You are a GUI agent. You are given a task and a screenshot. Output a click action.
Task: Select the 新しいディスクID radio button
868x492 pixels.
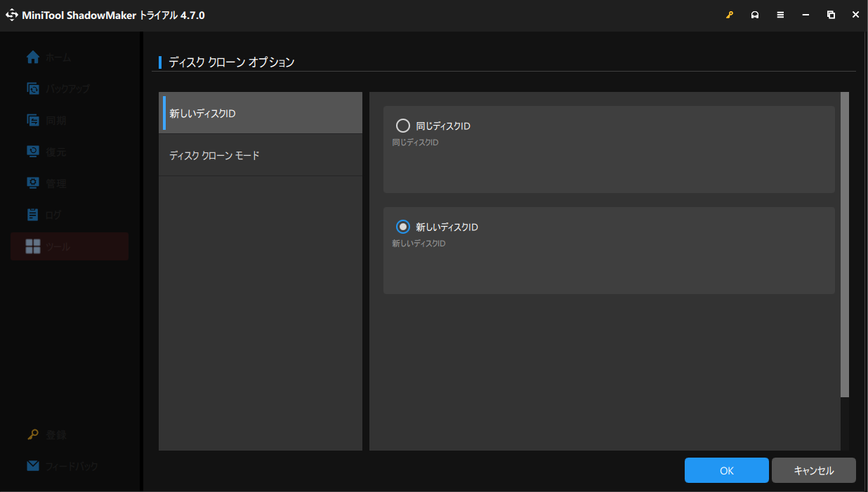pos(403,227)
